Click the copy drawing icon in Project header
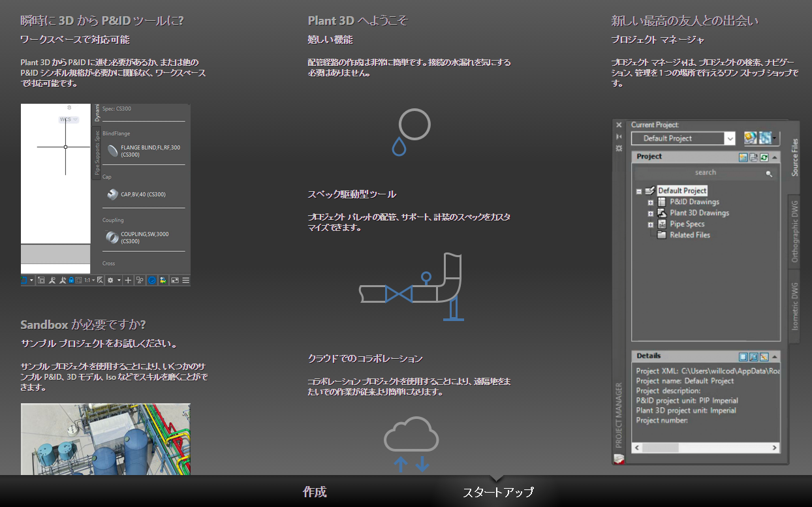This screenshot has height=507, width=812. point(753,157)
